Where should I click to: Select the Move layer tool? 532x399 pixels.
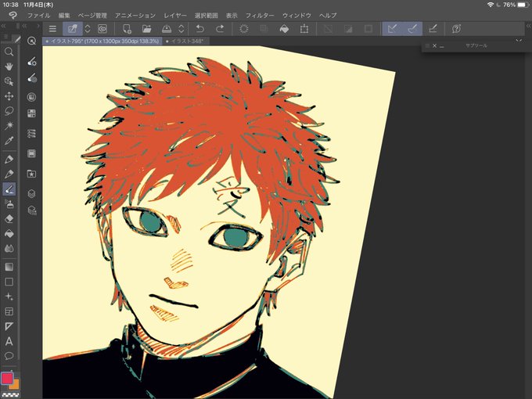[9, 96]
